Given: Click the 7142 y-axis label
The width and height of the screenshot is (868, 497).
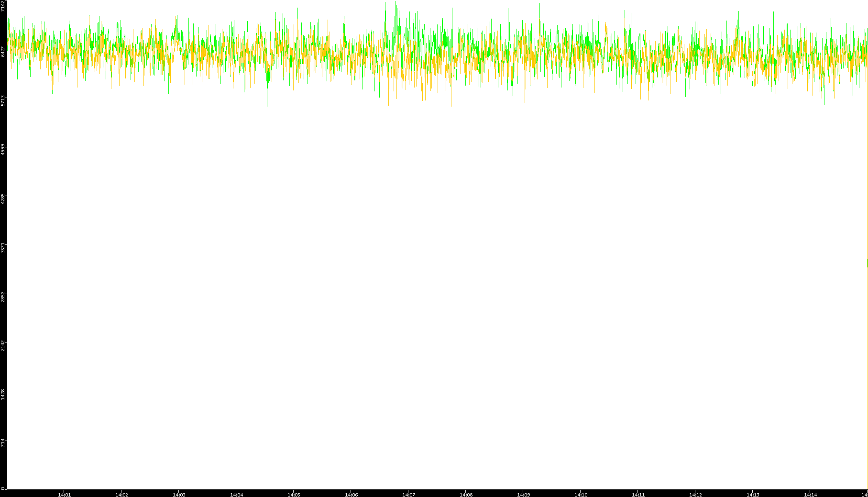Looking at the screenshot, I should click(x=3, y=6).
